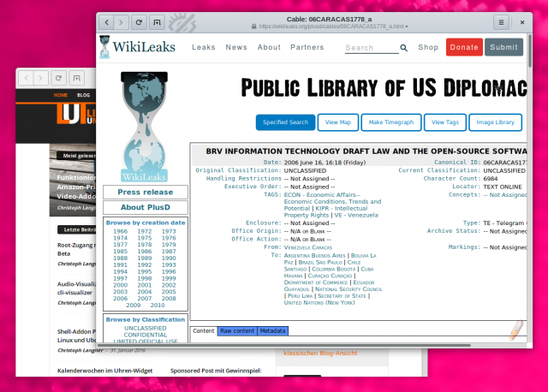This screenshot has height=392, width=548.
Task: Click the back arrow in the background browser
Action: click(x=27, y=78)
